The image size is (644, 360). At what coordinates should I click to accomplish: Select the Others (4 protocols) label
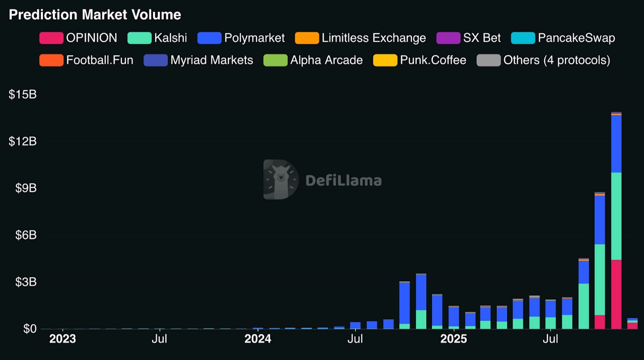point(557,60)
